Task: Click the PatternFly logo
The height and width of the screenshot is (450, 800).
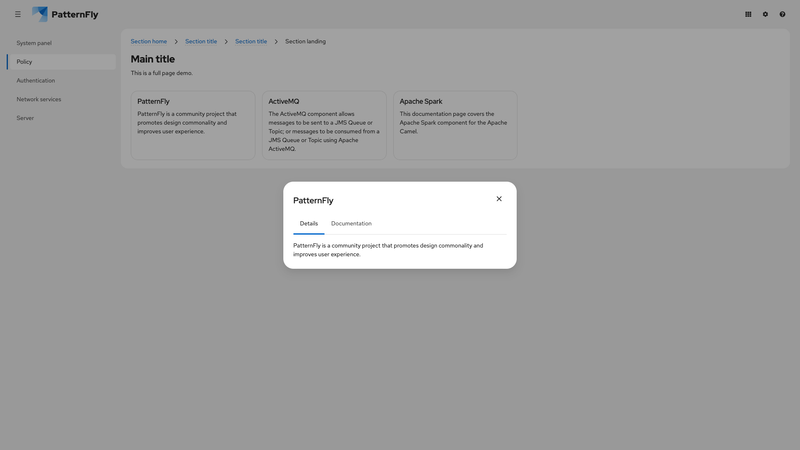Action: click(65, 14)
